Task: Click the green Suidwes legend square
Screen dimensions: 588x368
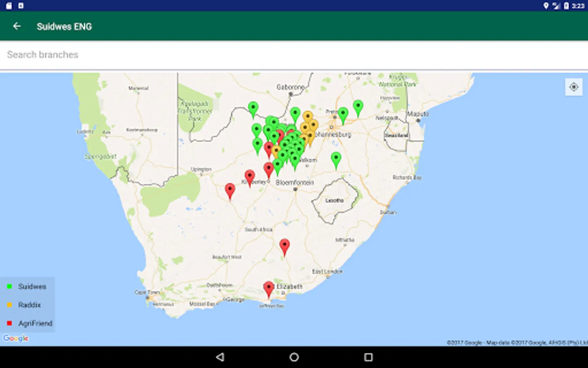Action: tap(9, 287)
